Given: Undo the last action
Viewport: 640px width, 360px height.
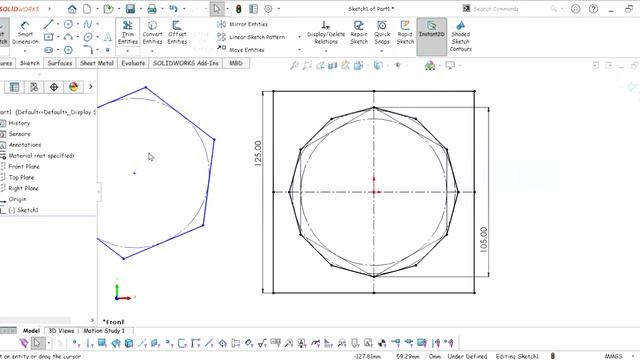Looking at the screenshot, I should (x=173, y=9).
